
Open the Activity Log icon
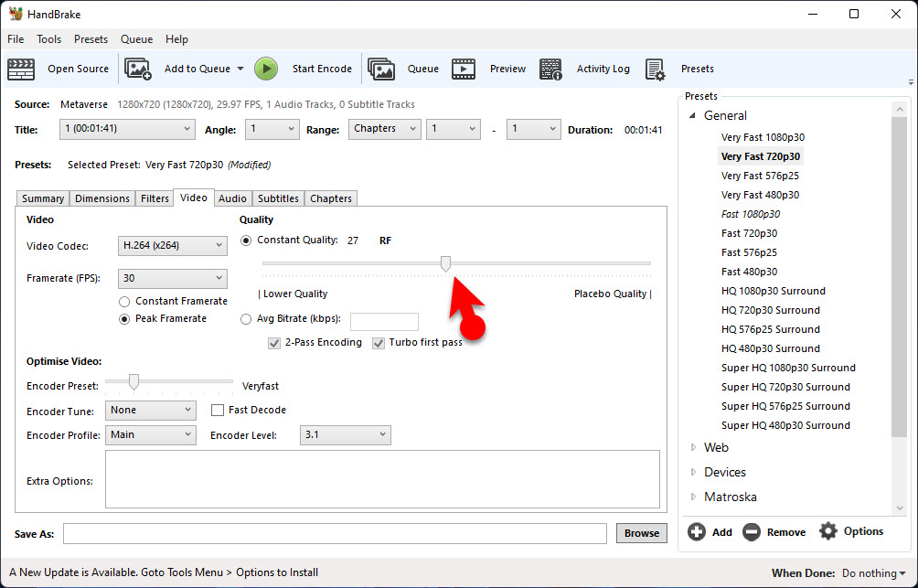click(x=550, y=69)
